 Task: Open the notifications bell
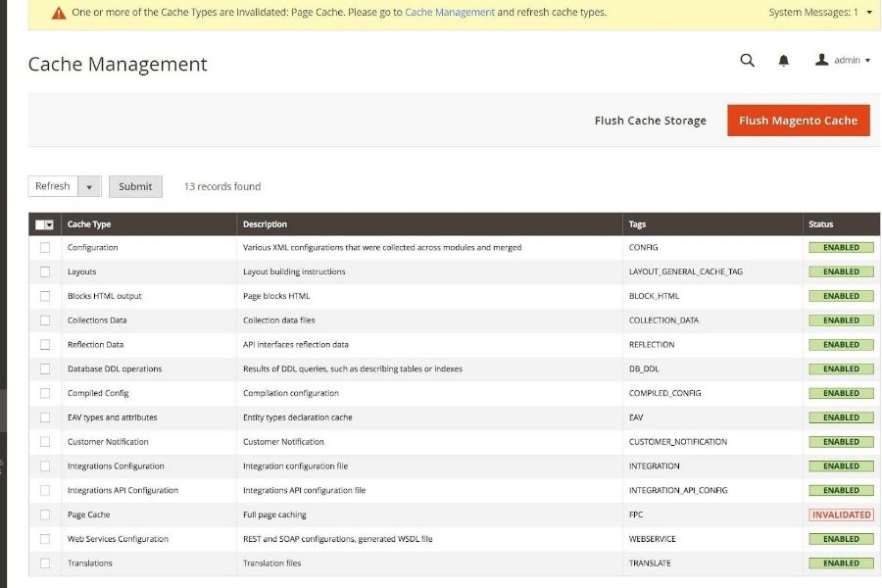(784, 60)
